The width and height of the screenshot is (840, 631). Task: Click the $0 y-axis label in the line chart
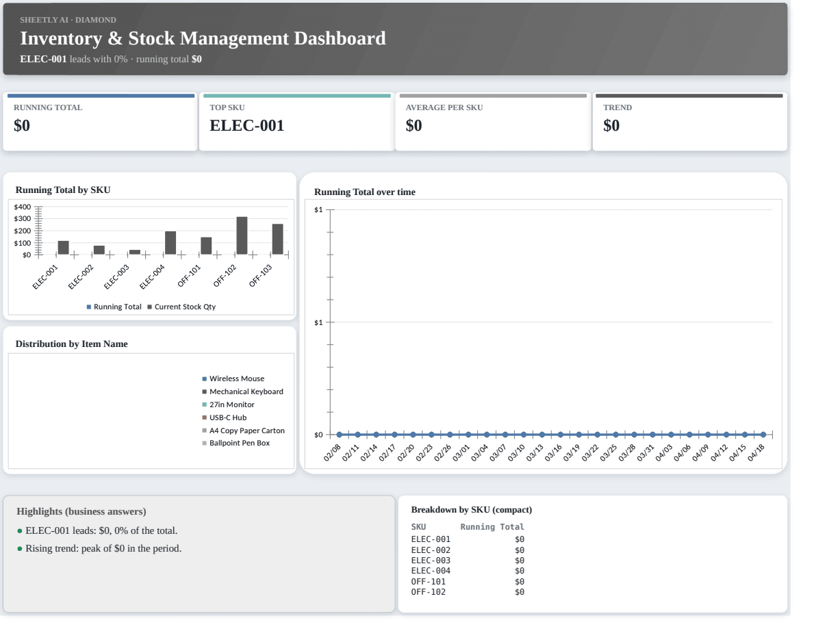coord(318,435)
